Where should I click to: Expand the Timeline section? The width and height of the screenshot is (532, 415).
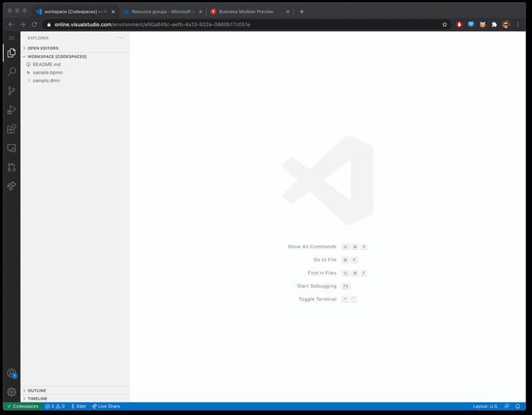(x=37, y=398)
